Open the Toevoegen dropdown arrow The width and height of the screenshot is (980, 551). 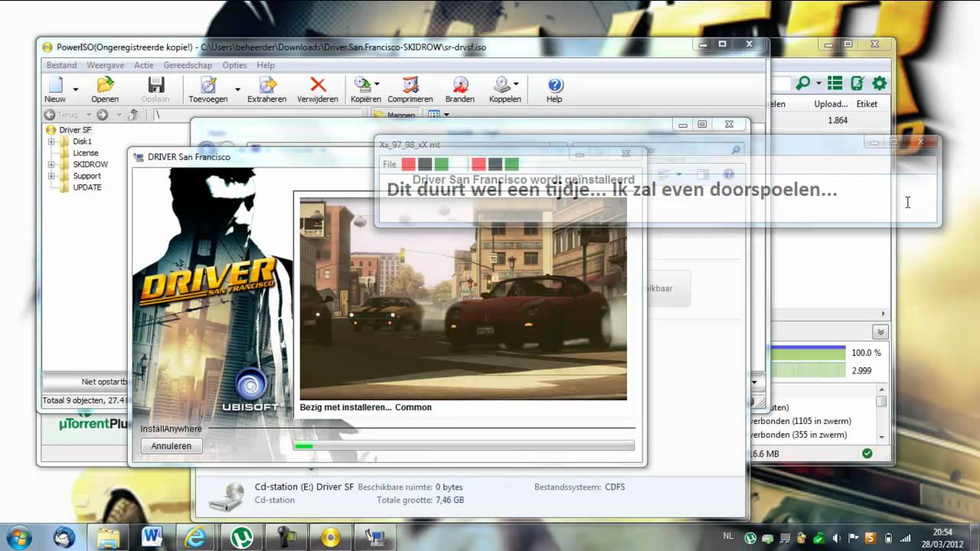pos(237,90)
